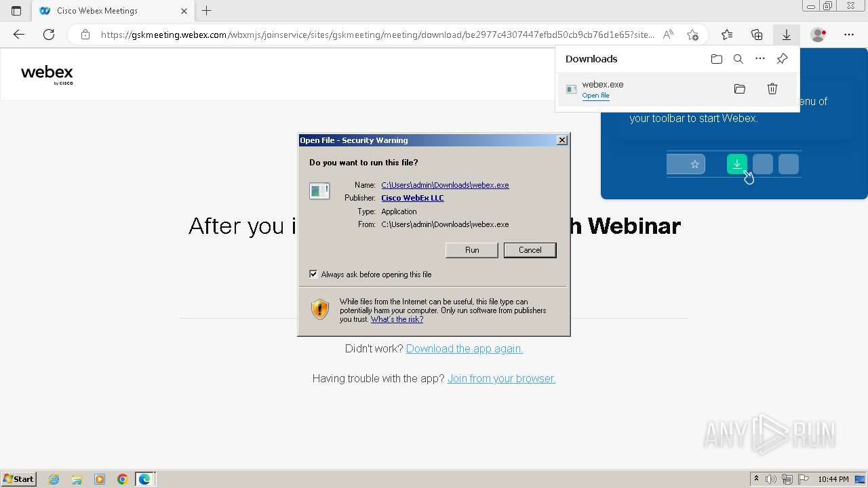
Task: Open Cisco WebEx LLC publisher link
Action: tap(412, 198)
